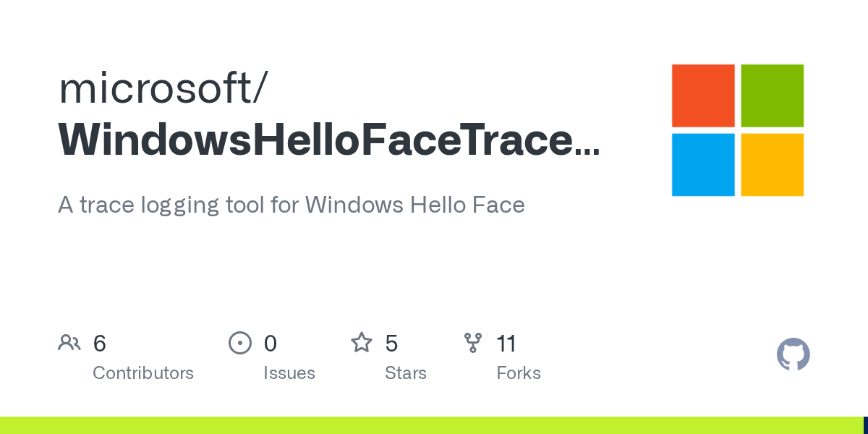Click the yellow square of Microsoft logo
868x434 pixels.
(773, 165)
